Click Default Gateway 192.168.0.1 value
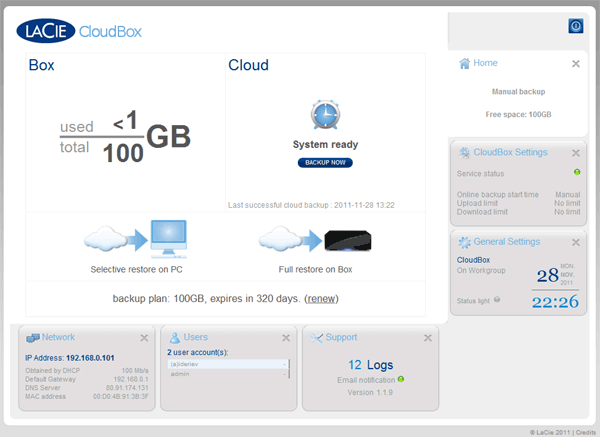 tap(131, 379)
